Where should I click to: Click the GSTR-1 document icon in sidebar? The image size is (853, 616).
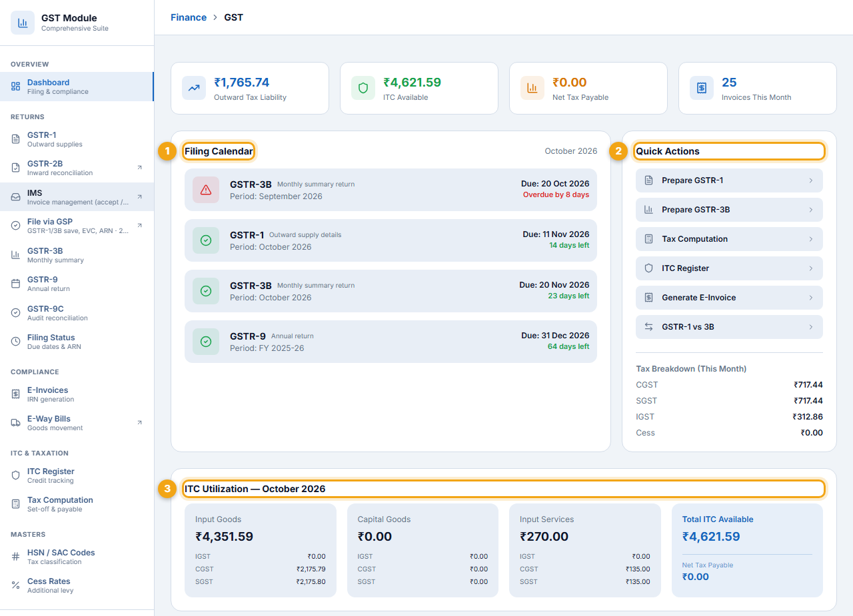[x=15, y=139]
